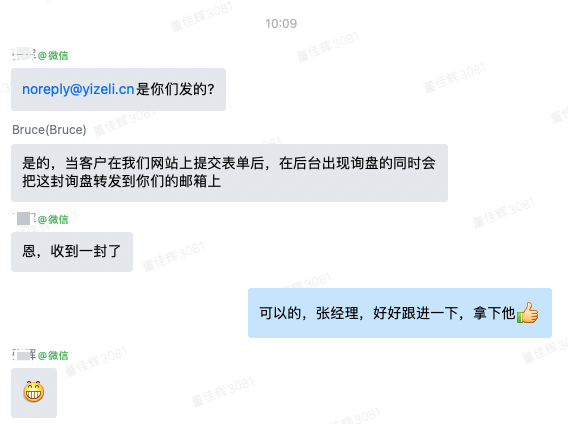Image resolution: width=568 pixels, height=424 pixels.
Task: Click the Bruce(Bruce) sender name
Action: (x=49, y=130)
